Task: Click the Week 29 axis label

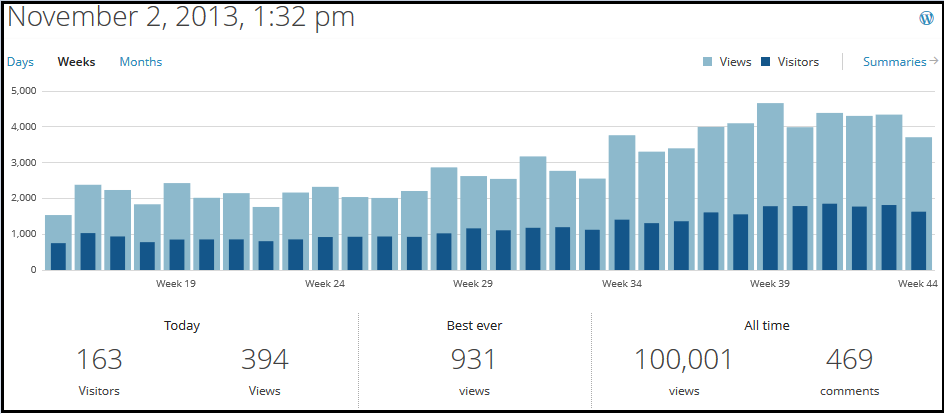Action: [x=473, y=284]
